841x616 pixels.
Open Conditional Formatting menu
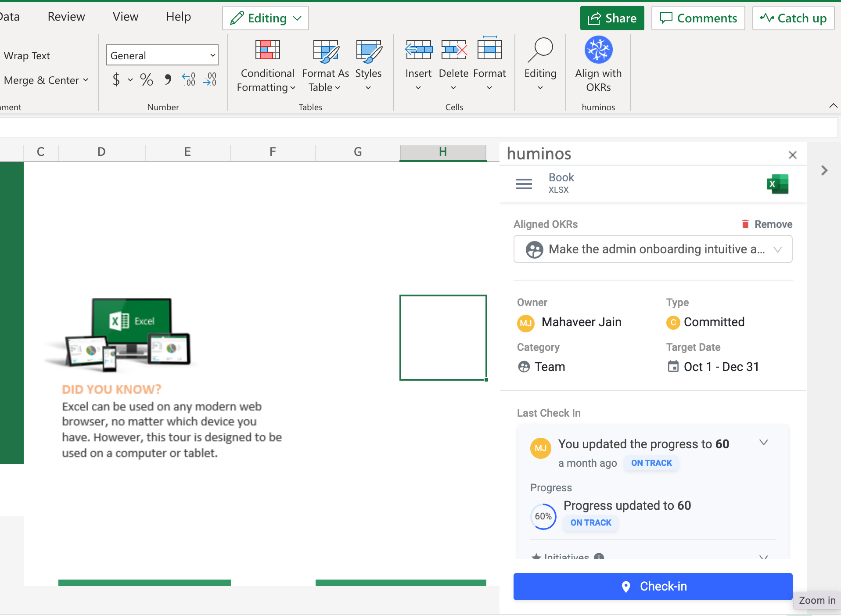coord(266,66)
